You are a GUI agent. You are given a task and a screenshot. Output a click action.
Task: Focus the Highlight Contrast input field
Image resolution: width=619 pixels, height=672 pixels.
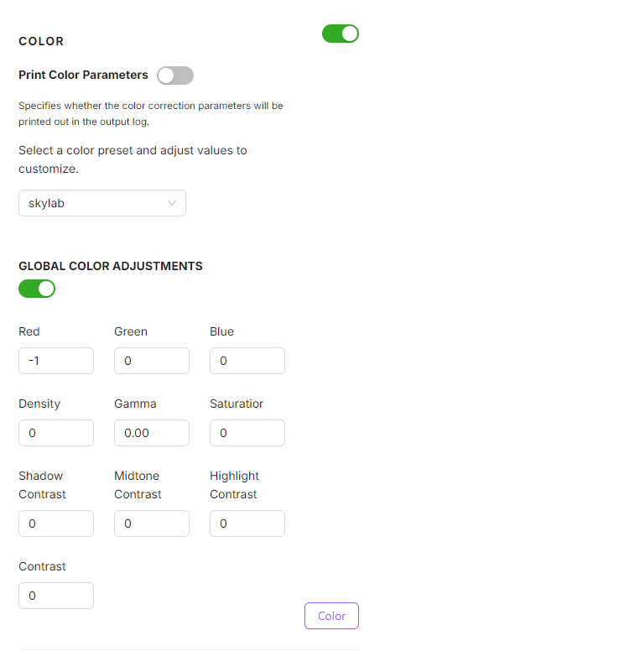pos(247,524)
